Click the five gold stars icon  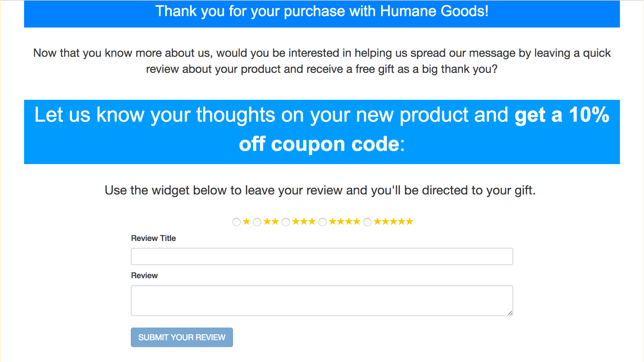393,222
